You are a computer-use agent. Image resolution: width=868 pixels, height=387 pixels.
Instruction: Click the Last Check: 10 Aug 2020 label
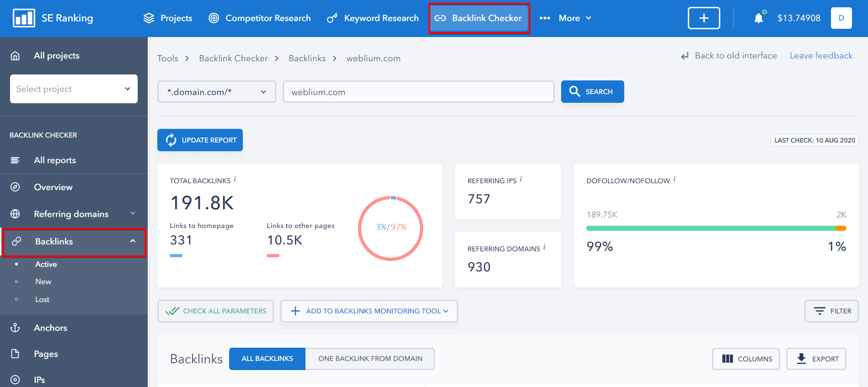pos(814,140)
